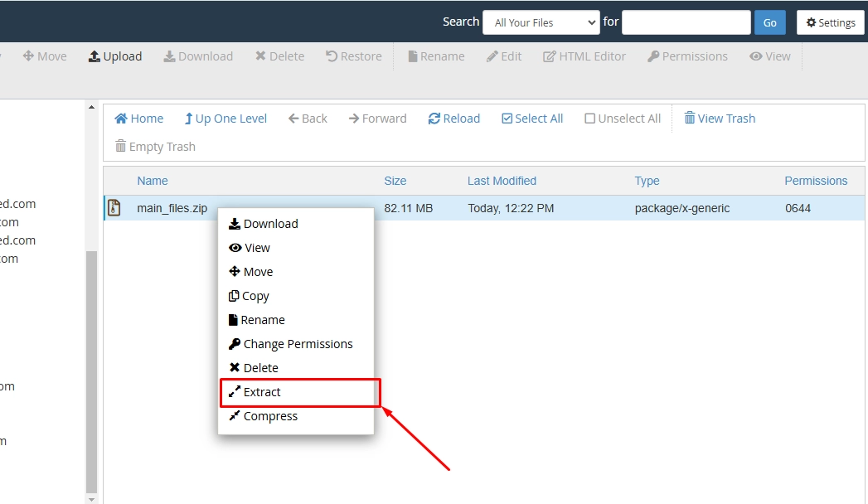Launch the HTML Editor
The height and width of the screenshot is (504, 868).
(x=584, y=56)
